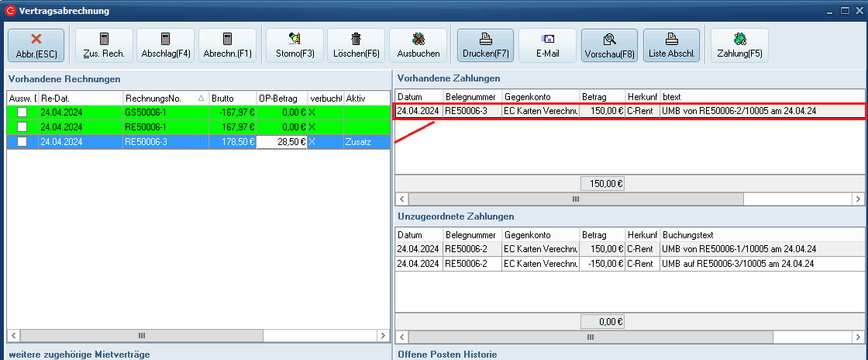Run Abrechn.(F1) billing button
868x360 pixels.
pos(227,46)
